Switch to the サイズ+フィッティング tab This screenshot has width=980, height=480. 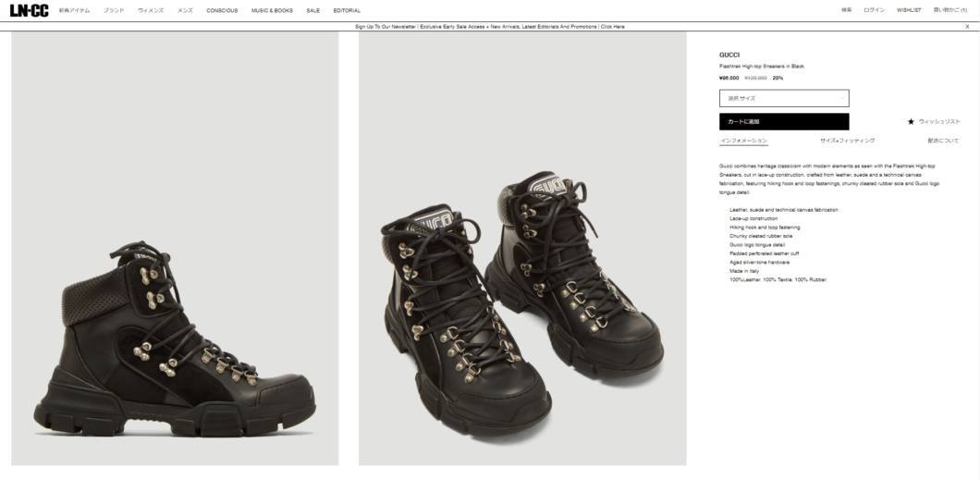847,141
